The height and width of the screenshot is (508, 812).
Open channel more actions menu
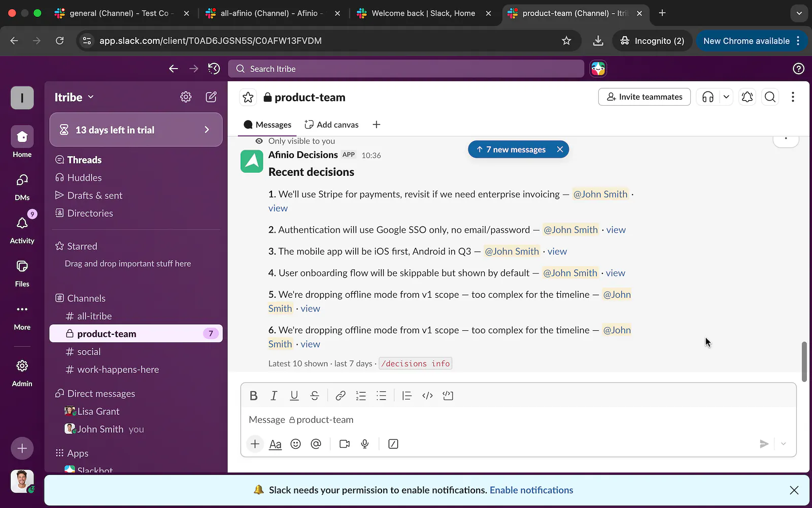[x=793, y=97]
